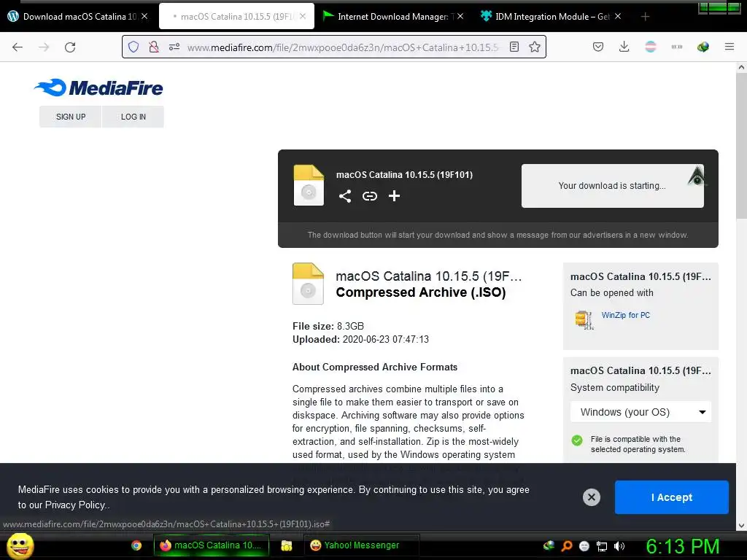Toggle reader view in the address bar

[x=514, y=47]
